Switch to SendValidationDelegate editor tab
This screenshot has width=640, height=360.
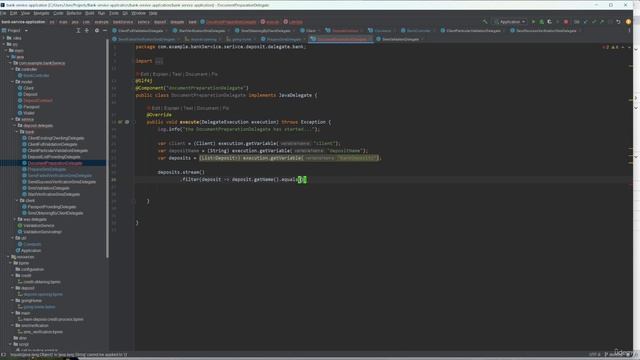(x=400, y=39)
